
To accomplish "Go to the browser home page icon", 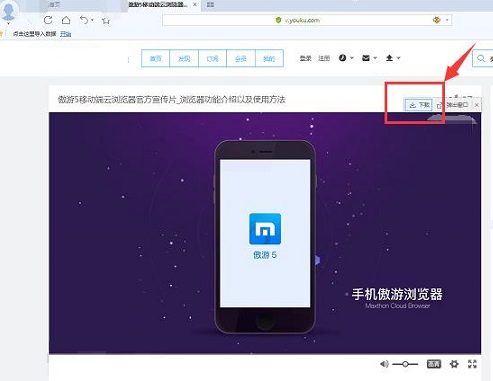I will click(x=66, y=20).
